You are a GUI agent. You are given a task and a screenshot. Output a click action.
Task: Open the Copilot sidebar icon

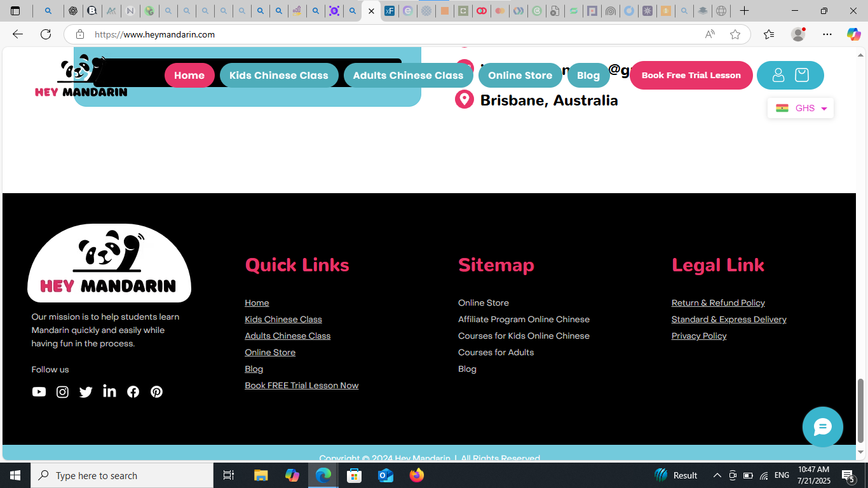tap(854, 34)
